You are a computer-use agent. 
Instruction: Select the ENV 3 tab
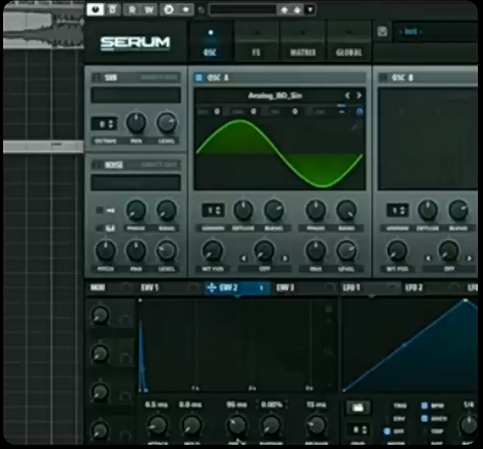285,288
